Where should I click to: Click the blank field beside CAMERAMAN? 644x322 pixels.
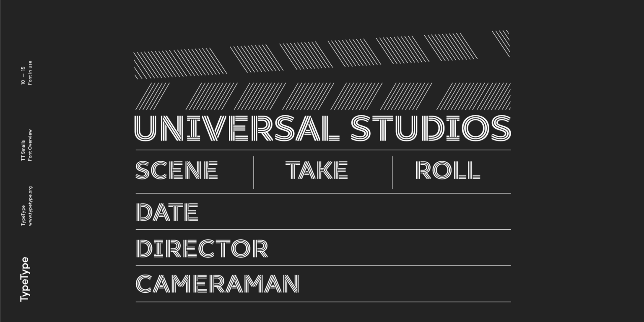[x=402, y=284]
